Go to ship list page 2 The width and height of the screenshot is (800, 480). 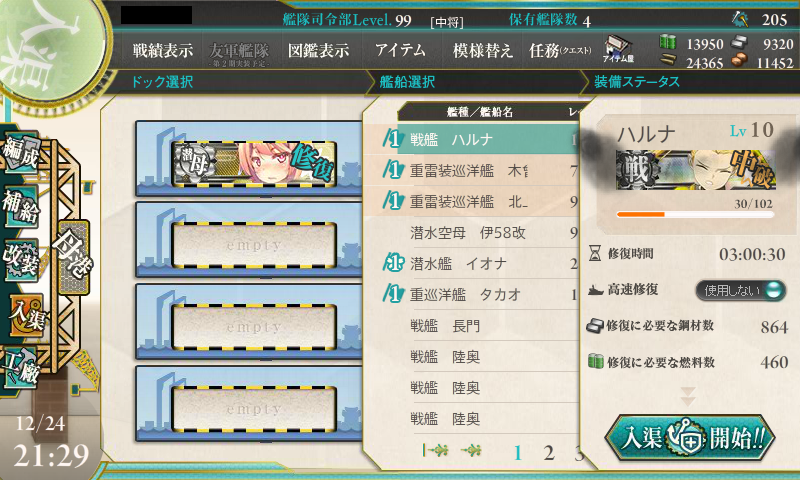tap(548, 452)
